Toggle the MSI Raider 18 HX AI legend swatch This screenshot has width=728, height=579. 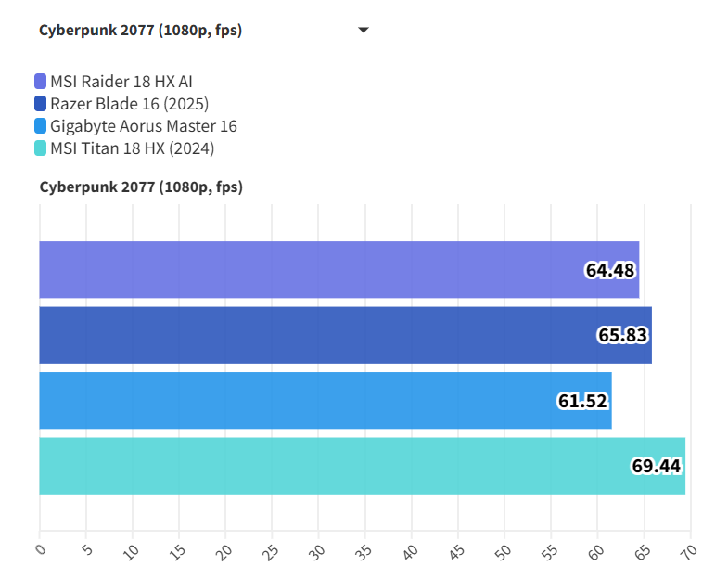pyautogui.click(x=41, y=82)
